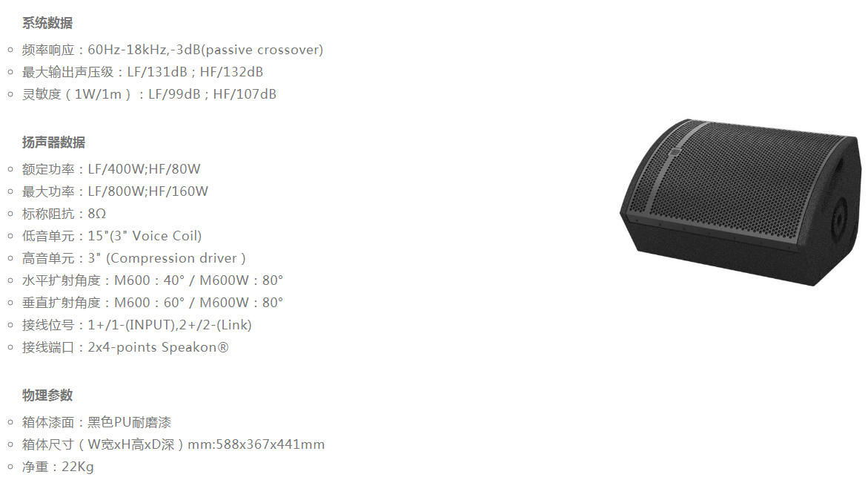Click the 标称阻抗 8Ω entry
The height and width of the screenshot is (480, 868).
tap(64, 214)
